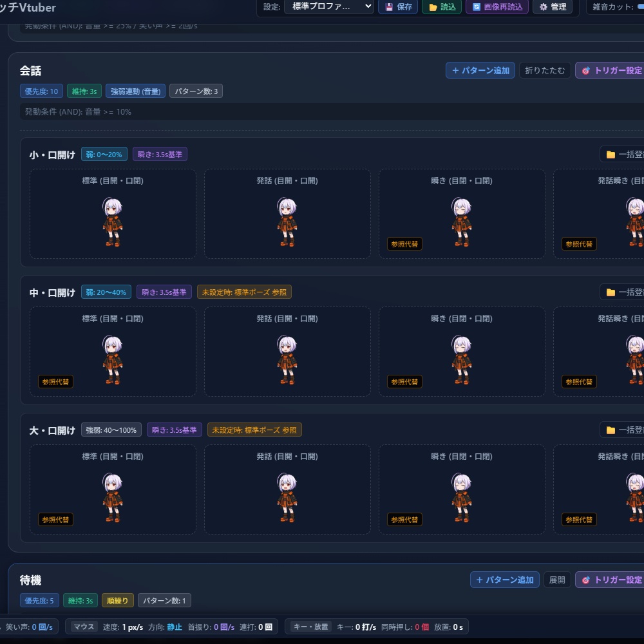The image size is (644, 644).
Task: Open the 管理 gear settings button
Action: click(x=553, y=7)
